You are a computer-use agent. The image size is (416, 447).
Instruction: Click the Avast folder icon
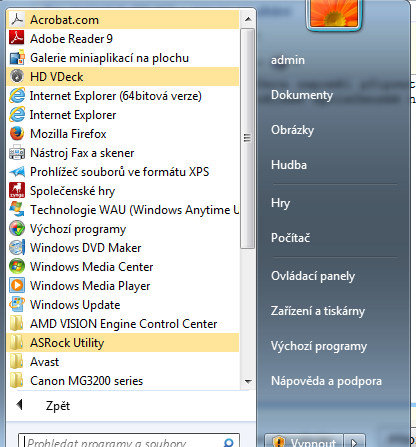tap(17, 362)
